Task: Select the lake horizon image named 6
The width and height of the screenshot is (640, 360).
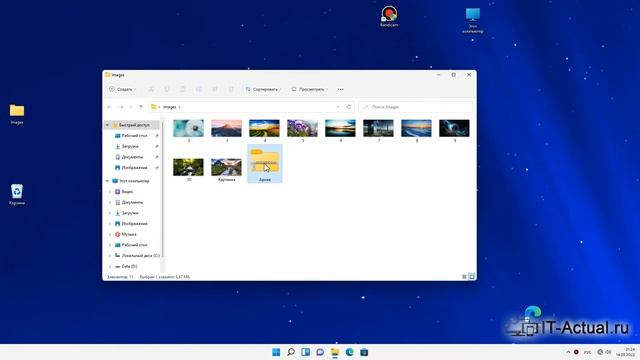Action: [340, 129]
